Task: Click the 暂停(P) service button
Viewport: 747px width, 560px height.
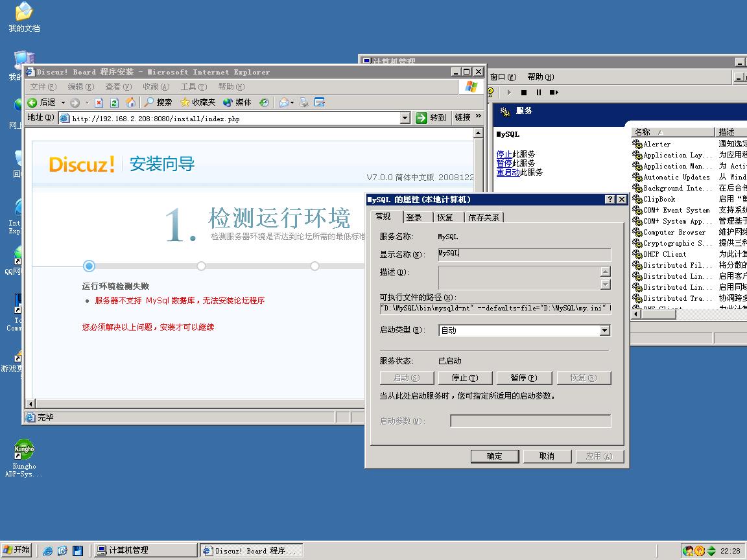Action: [x=524, y=378]
